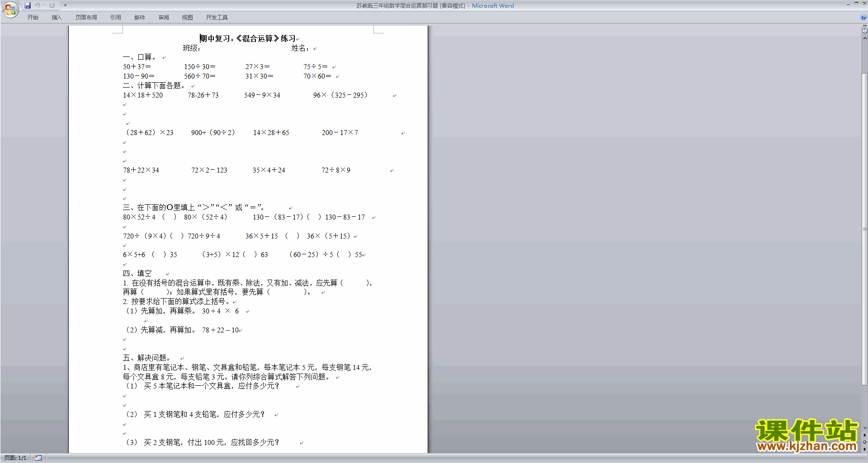Click the vertical scrollbar up arrow
868x463 pixels.
(x=864, y=38)
